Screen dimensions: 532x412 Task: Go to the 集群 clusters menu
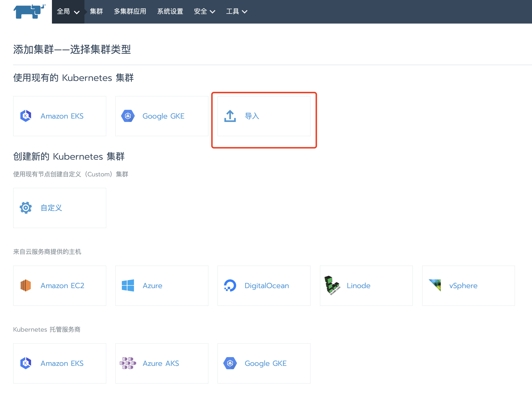[x=96, y=11]
